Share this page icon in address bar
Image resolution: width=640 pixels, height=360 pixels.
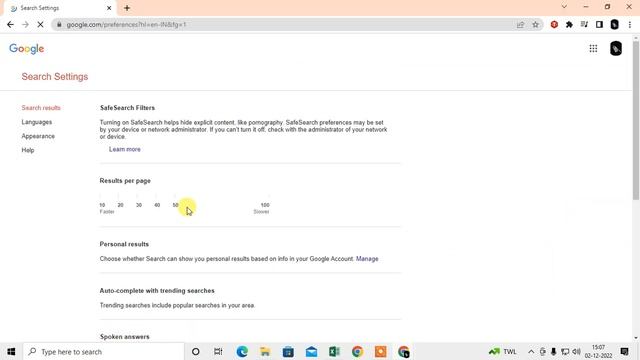coord(520,24)
